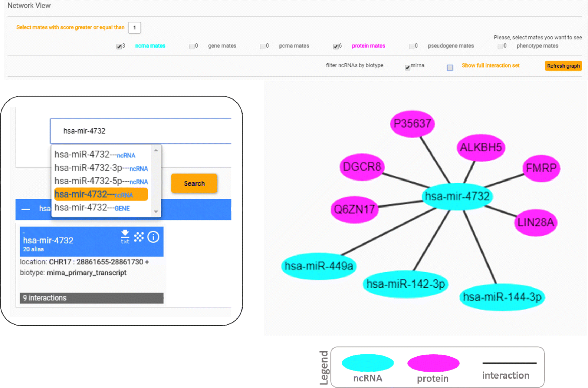This screenshot has height=388, width=588.
Task: Select the hsa-miR-144-3p ncRNA node
Action: click(x=502, y=297)
